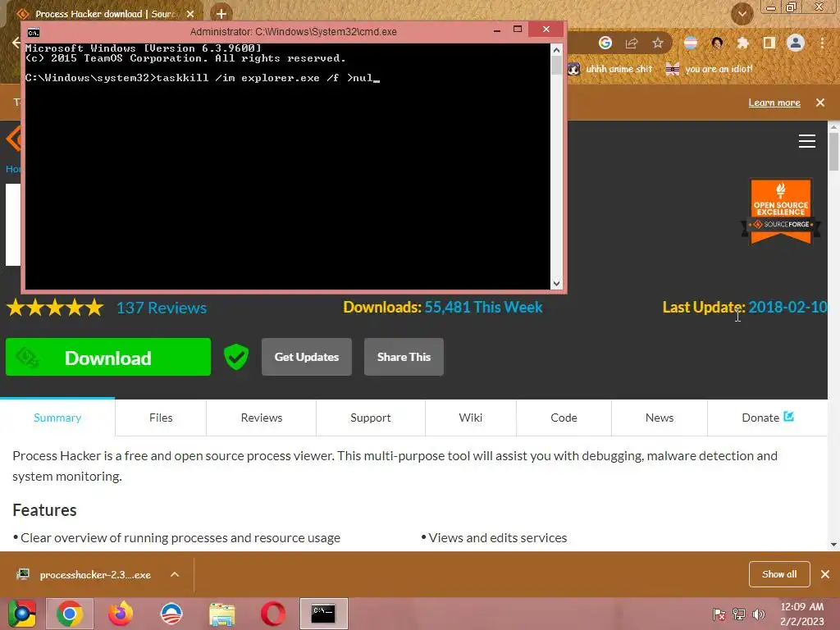Viewport: 840px width, 630px height.
Task: Click the share page icon in Chrome toolbar
Action: coord(632,43)
